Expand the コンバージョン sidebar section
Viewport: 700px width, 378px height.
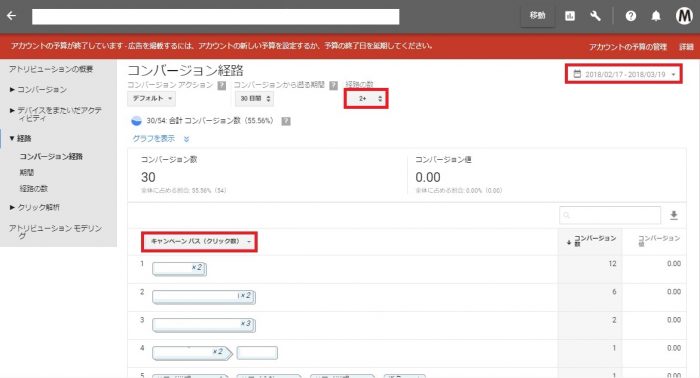(38, 90)
